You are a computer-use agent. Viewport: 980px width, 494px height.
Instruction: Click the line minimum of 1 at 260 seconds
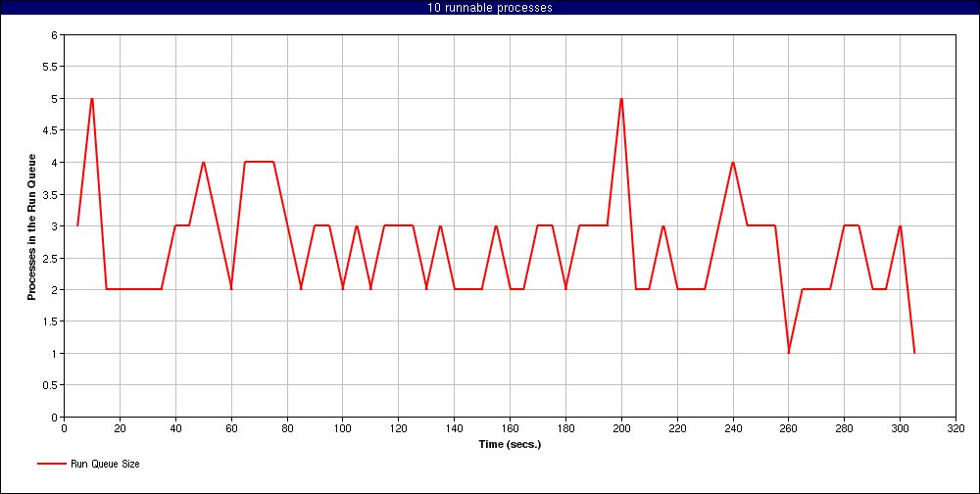tap(789, 353)
